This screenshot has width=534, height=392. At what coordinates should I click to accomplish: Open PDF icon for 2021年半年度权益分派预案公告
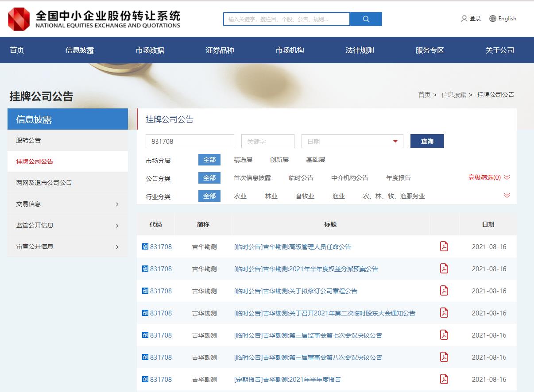click(444, 269)
